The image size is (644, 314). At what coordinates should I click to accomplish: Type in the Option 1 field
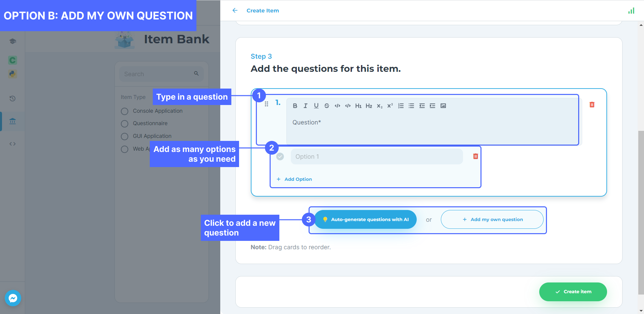click(376, 157)
